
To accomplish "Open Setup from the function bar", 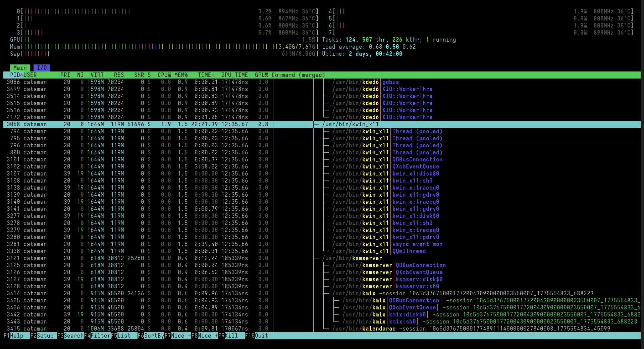I will click(x=45, y=336).
